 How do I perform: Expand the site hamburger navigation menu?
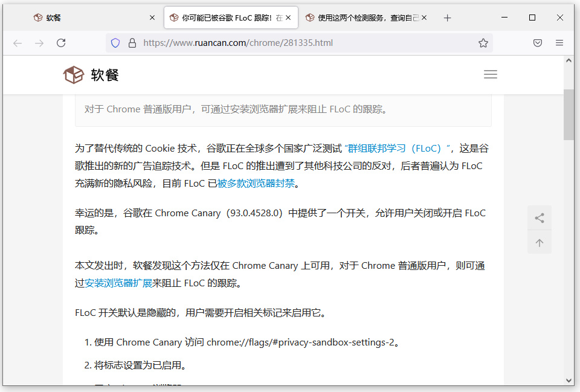point(491,74)
